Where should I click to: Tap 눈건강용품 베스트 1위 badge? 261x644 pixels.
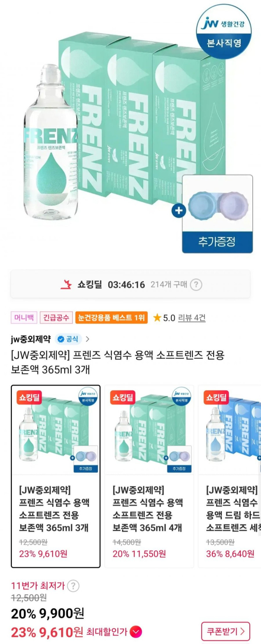[111, 318]
